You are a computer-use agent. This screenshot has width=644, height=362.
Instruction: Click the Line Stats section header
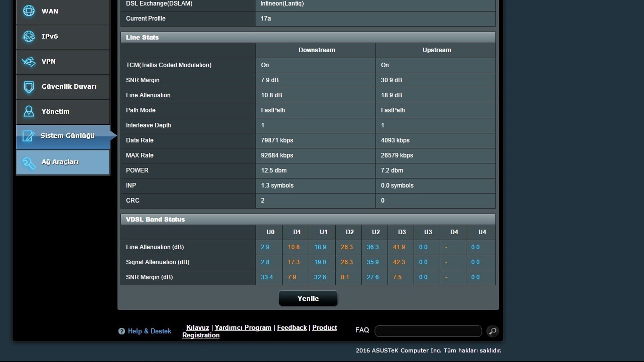pyautogui.click(x=308, y=38)
